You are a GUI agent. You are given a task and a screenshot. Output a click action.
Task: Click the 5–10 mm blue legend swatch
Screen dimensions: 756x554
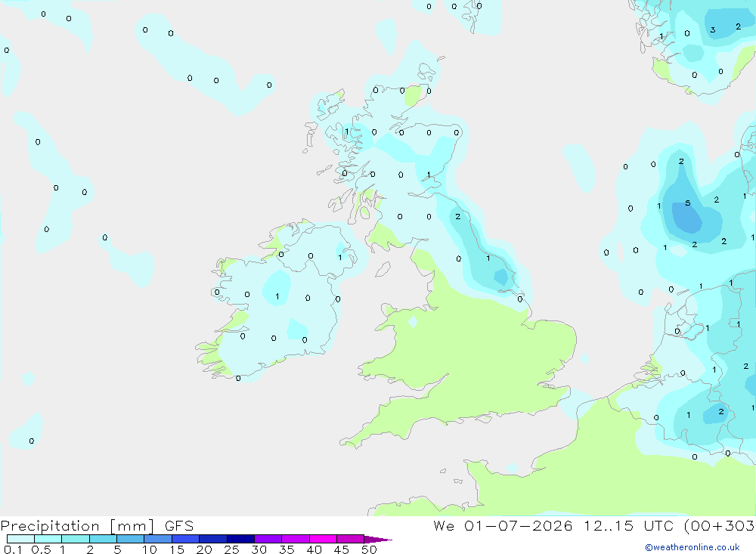coord(131,539)
